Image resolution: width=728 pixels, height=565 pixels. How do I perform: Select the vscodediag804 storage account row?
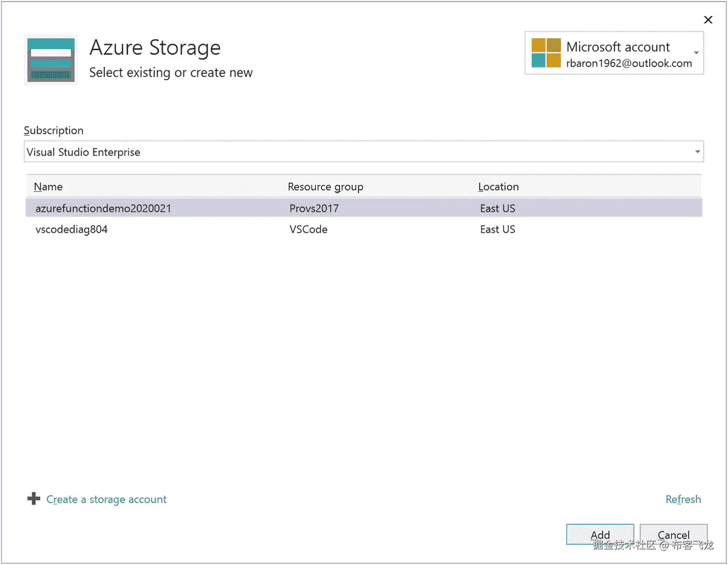pos(72,230)
